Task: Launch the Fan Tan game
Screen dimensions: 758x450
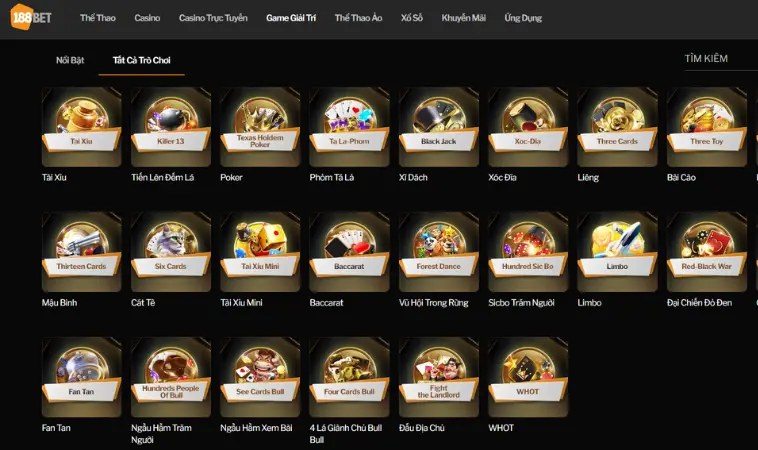Action: (x=81, y=377)
